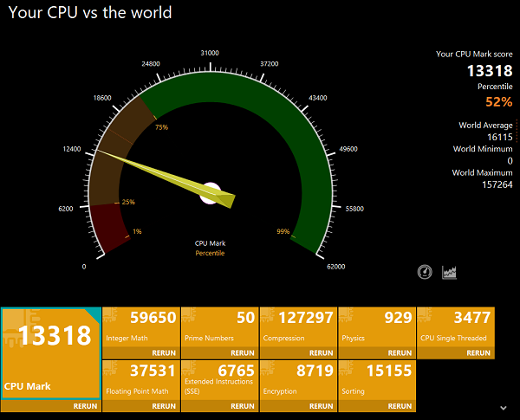520x420 pixels.
Task: Open the Floating Point Math 37531 tile
Action: click(141, 380)
